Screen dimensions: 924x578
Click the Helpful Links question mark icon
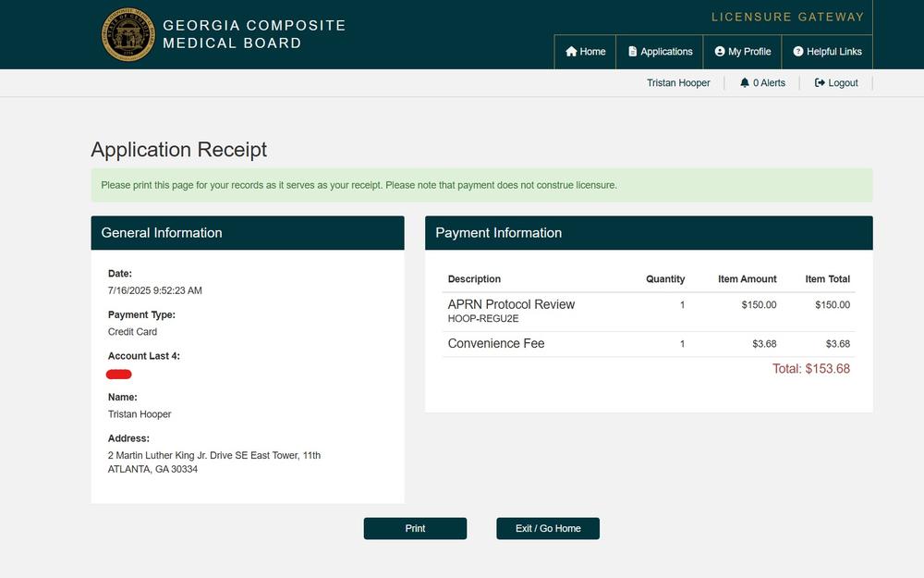(x=798, y=52)
